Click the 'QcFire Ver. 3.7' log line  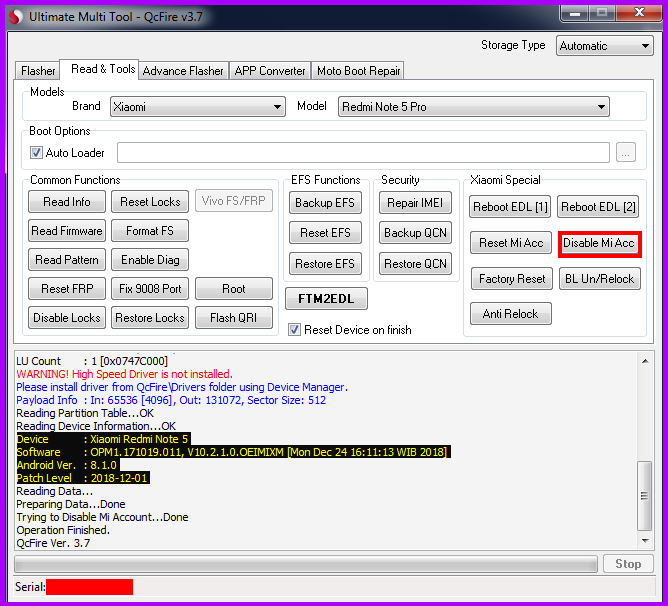[x=53, y=543]
